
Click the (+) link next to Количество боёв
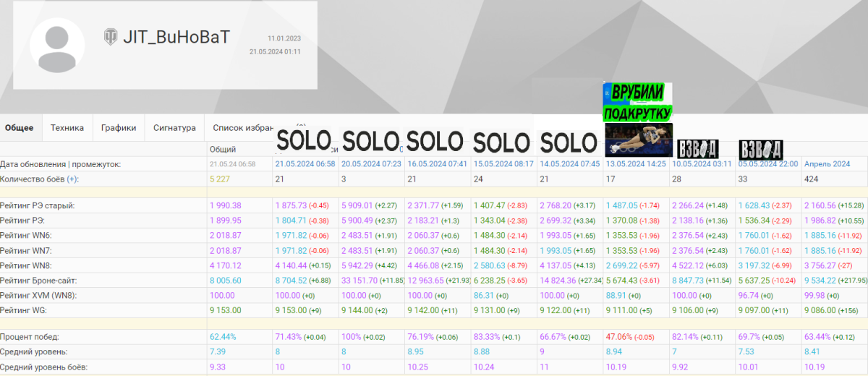73,179
